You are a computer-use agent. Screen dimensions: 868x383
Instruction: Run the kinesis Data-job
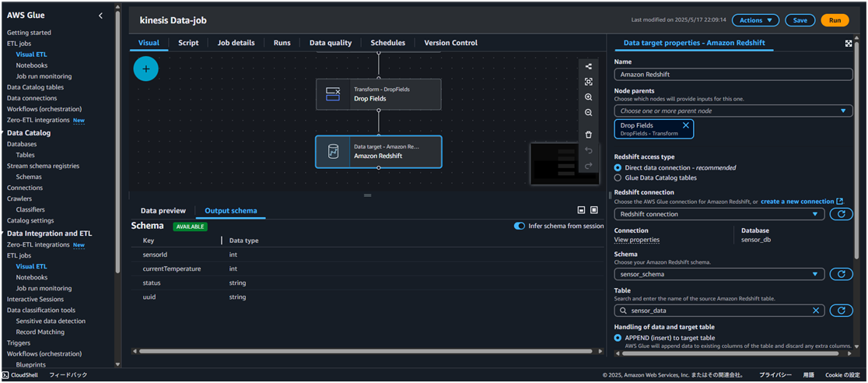(835, 20)
